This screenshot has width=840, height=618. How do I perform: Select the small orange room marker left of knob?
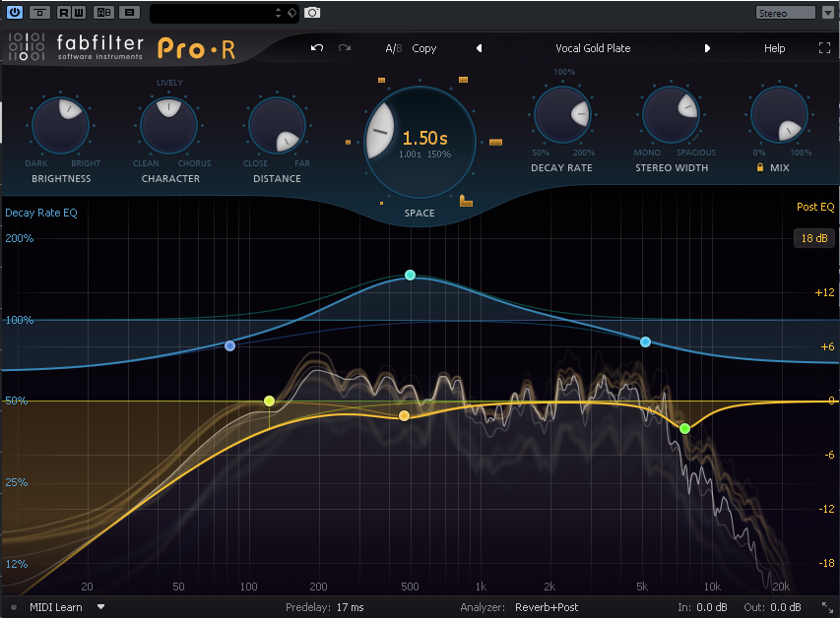point(349,142)
